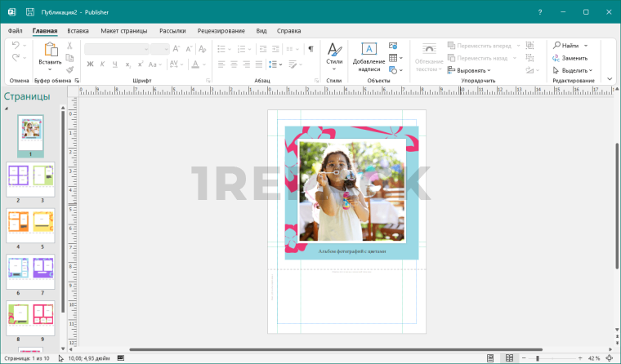621x364 pixels.
Task: Toggle paragraph marks display (¶)
Action: coord(310,49)
